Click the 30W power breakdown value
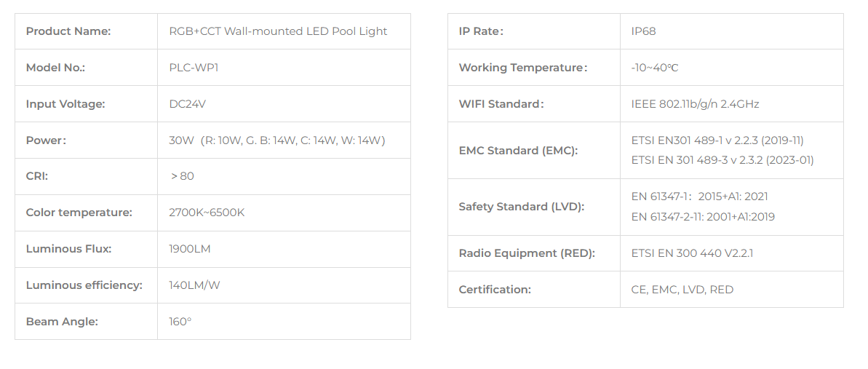The image size is (868, 369). click(276, 140)
